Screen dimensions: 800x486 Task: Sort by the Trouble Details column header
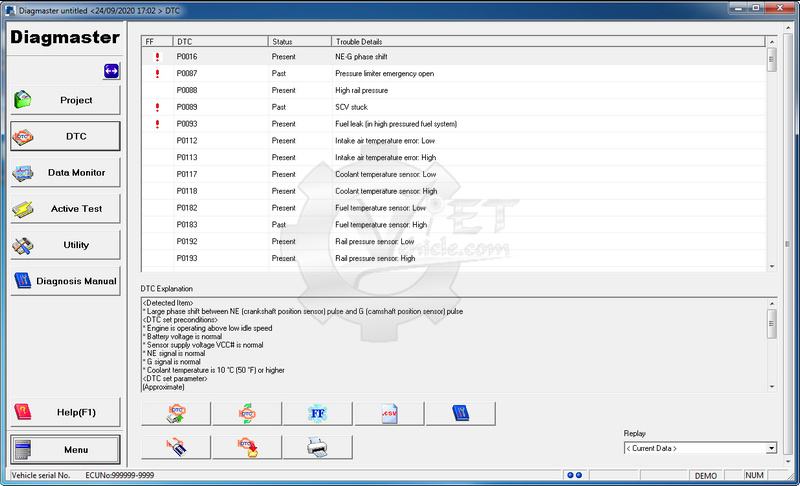[548, 41]
